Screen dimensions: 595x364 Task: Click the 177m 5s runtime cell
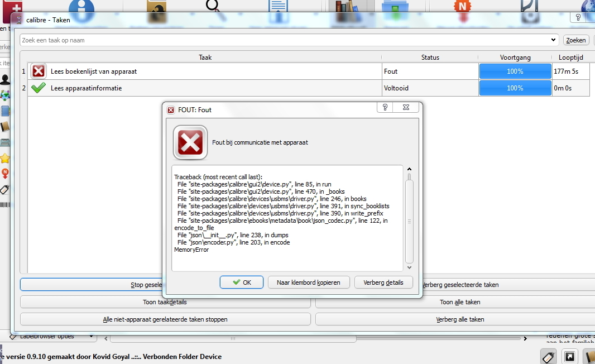570,71
